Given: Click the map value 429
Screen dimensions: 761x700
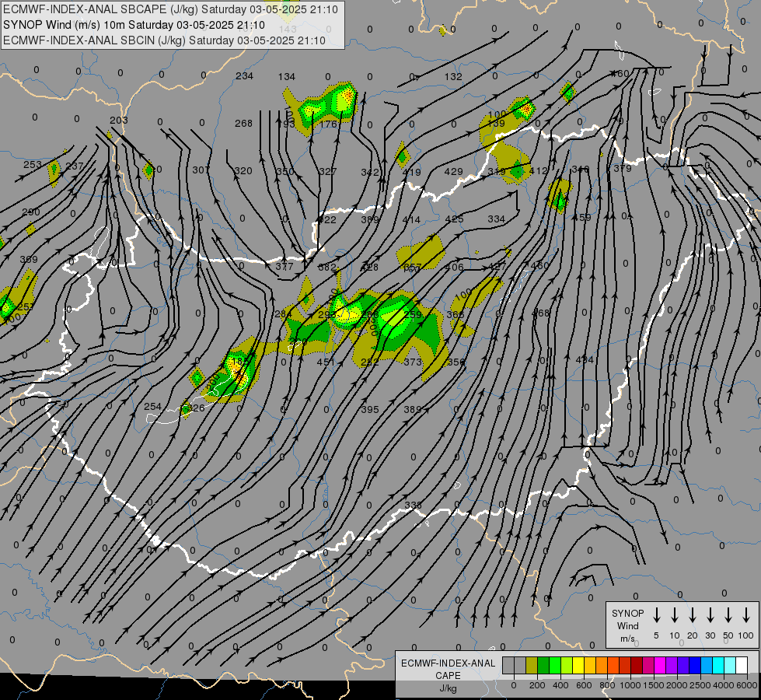Looking at the screenshot, I should [x=453, y=171].
